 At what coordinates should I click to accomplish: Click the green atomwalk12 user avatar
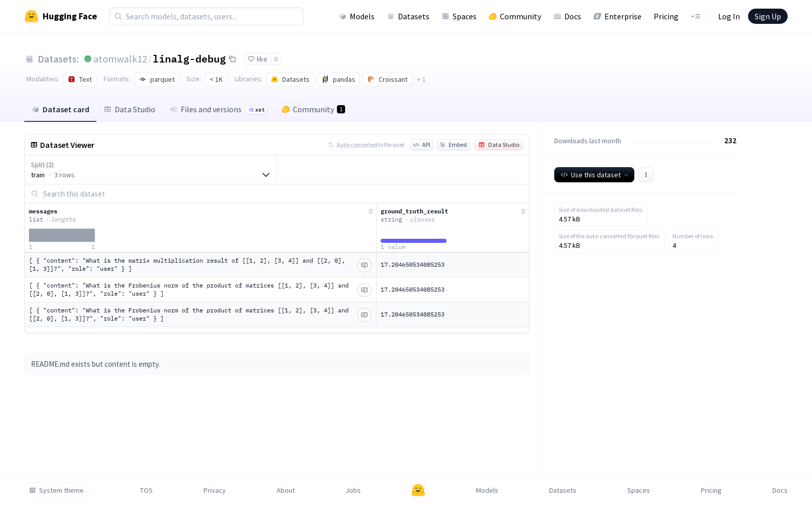coord(88,59)
